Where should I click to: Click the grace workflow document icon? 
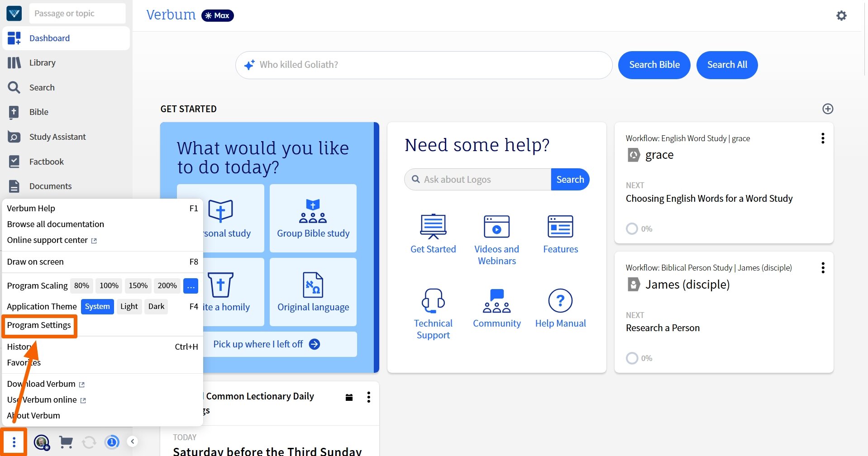[x=634, y=155]
